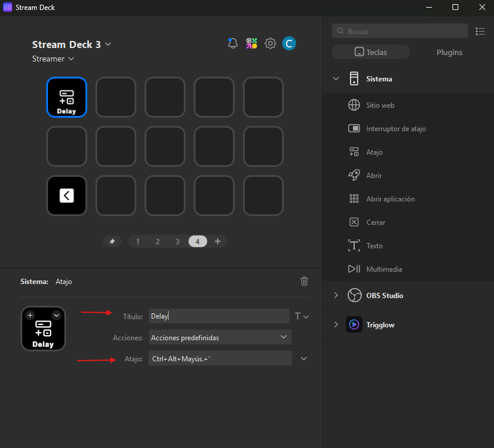Open the Atajo shortcut options chevron
The image size is (494, 448).
[304, 358]
